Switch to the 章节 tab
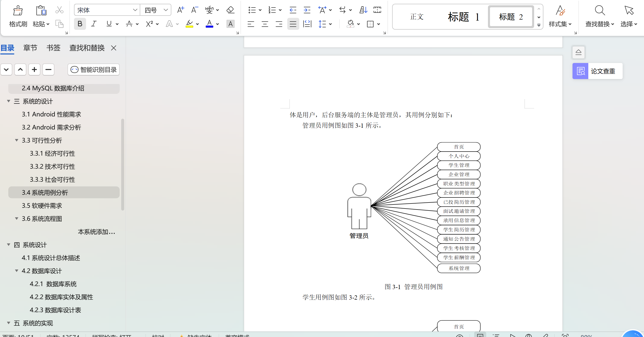 30,48
